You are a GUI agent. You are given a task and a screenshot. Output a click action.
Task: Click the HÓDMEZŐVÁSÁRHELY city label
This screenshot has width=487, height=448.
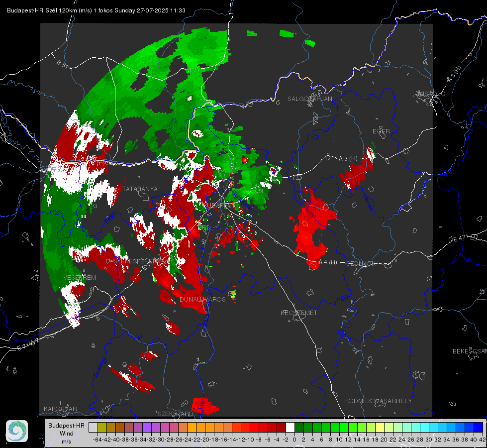[x=378, y=401]
